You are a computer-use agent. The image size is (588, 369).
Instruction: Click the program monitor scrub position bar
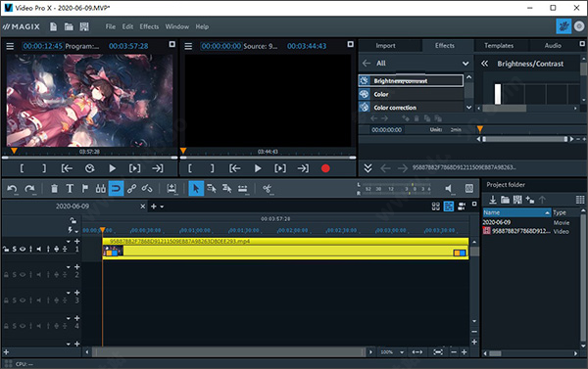pyautogui.click(x=89, y=158)
